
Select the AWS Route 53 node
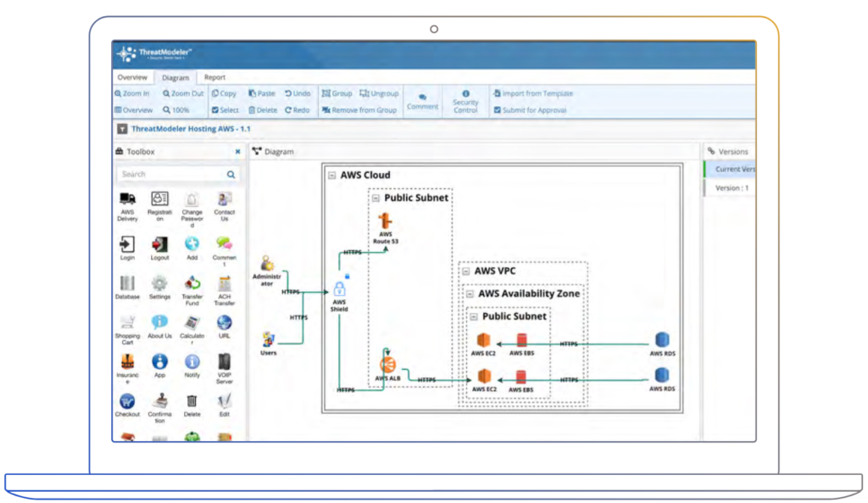pos(386,221)
